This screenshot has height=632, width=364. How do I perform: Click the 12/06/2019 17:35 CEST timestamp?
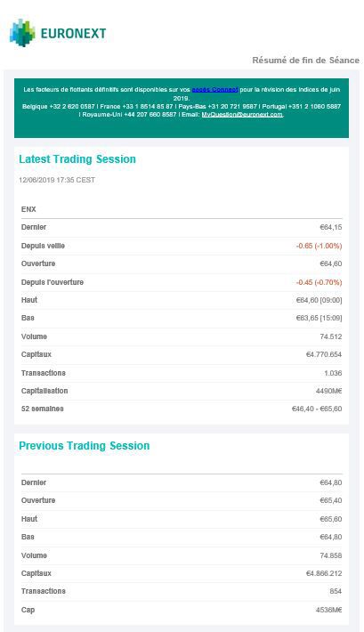pyautogui.click(x=57, y=180)
